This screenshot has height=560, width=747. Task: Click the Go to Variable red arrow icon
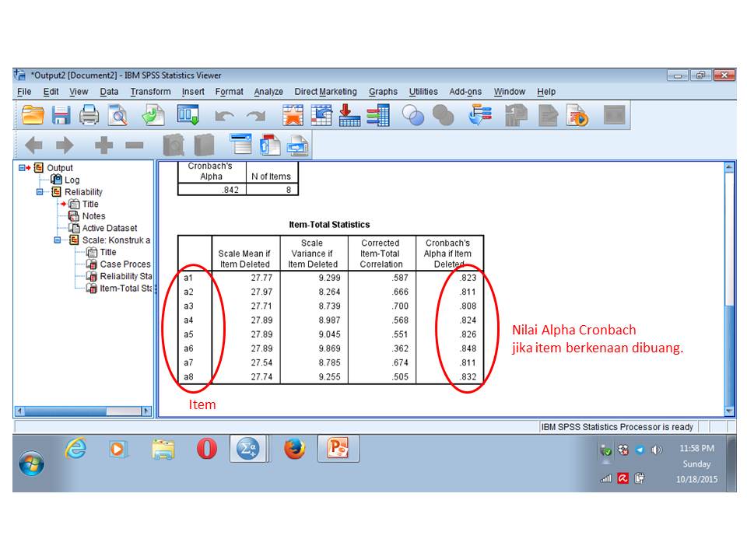pyautogui.click(x=349, y=115)
